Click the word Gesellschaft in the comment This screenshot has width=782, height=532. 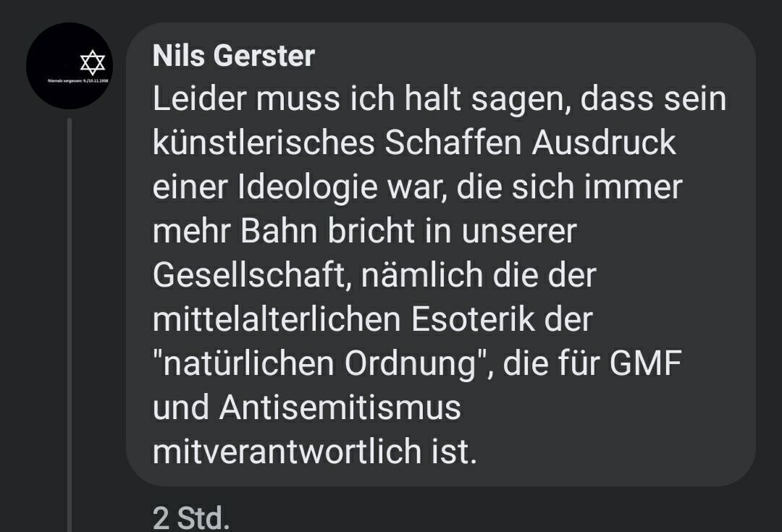point(249,276)
